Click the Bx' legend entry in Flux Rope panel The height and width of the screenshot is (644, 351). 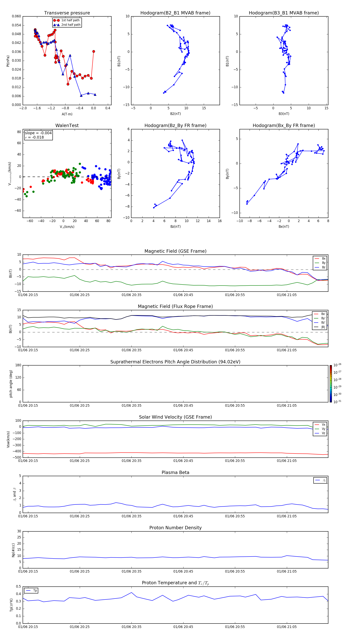pyautogui.click(x=320, y=314)
